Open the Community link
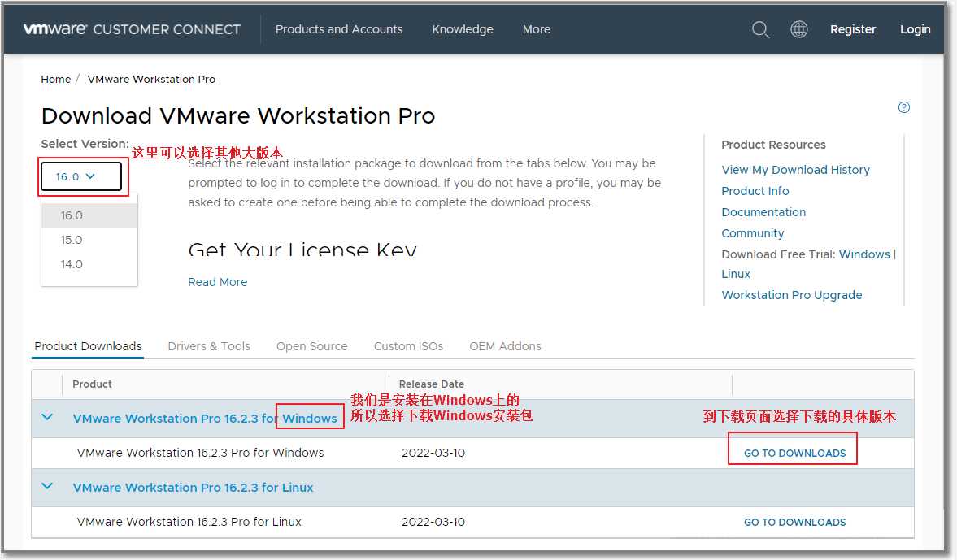Screen dimensions: 957x560 click(753, 233)
